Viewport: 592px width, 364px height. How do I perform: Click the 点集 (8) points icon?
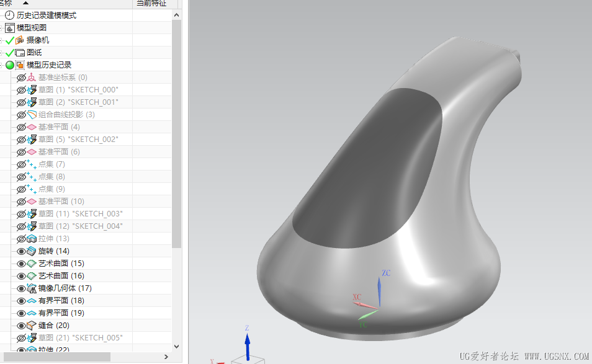click(32, 177)
